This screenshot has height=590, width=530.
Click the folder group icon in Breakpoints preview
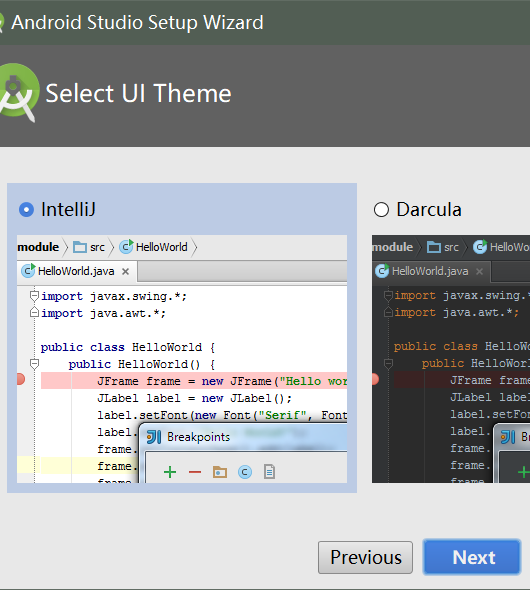[220, 472]
